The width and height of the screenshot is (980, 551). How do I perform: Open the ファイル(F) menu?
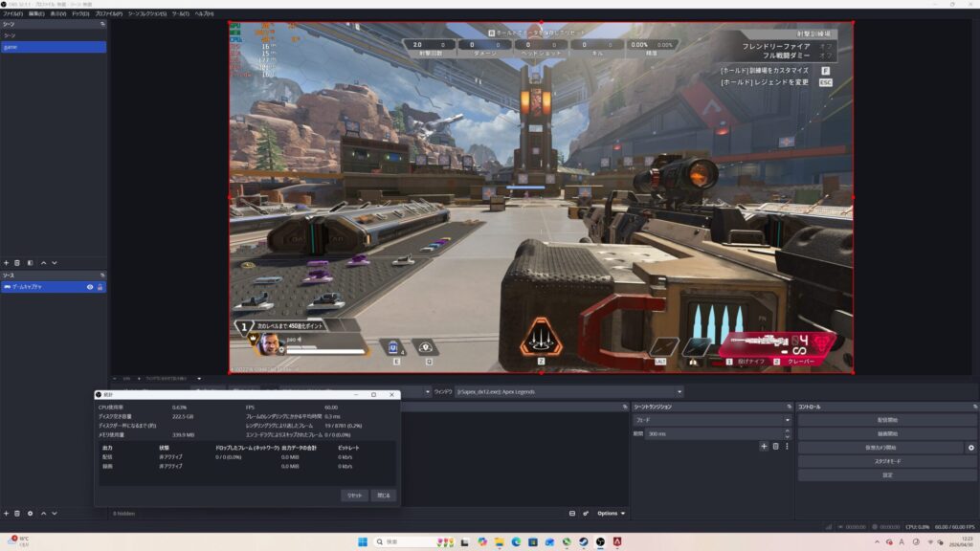12,13
